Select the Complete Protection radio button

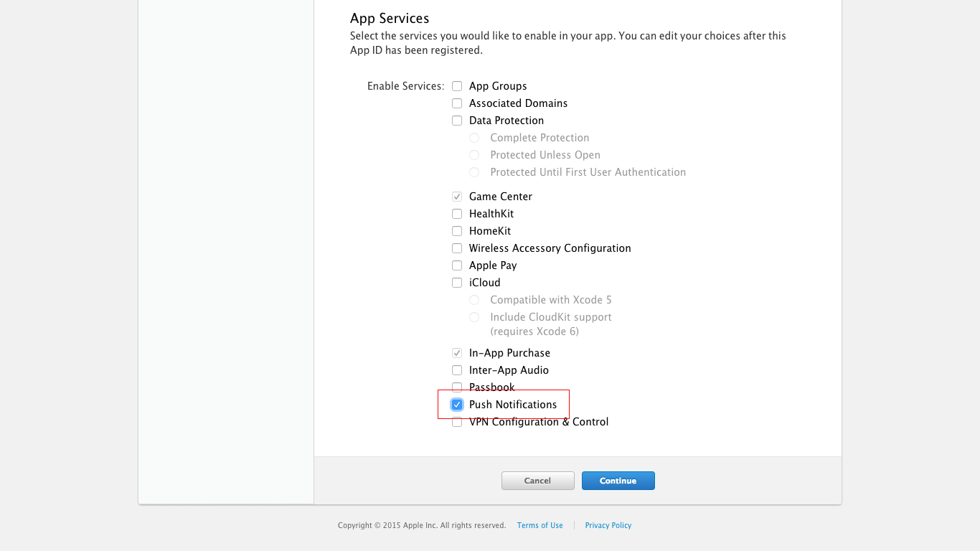[x=474, y=137]
